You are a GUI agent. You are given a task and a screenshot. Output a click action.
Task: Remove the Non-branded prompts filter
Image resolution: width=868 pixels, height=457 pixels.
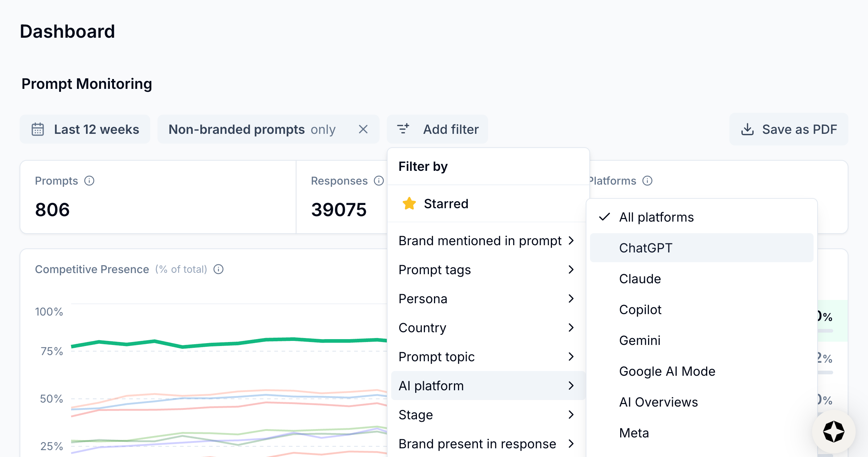tap(363, 129)
